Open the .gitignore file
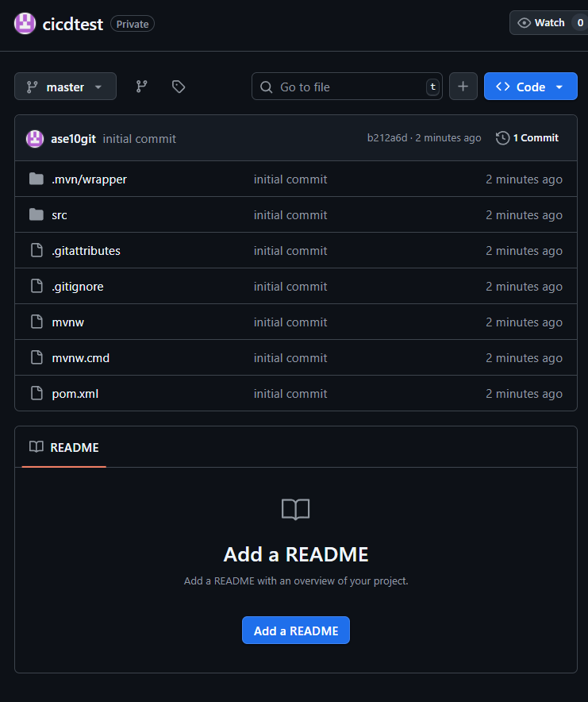The height and width of the screenshot is (702, 588). [x=78, y=287]
